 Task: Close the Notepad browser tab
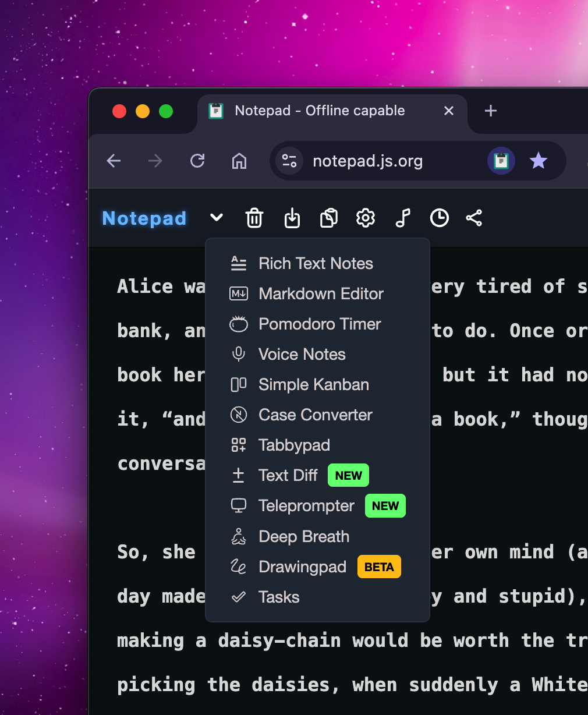click(x=449, y=111)
